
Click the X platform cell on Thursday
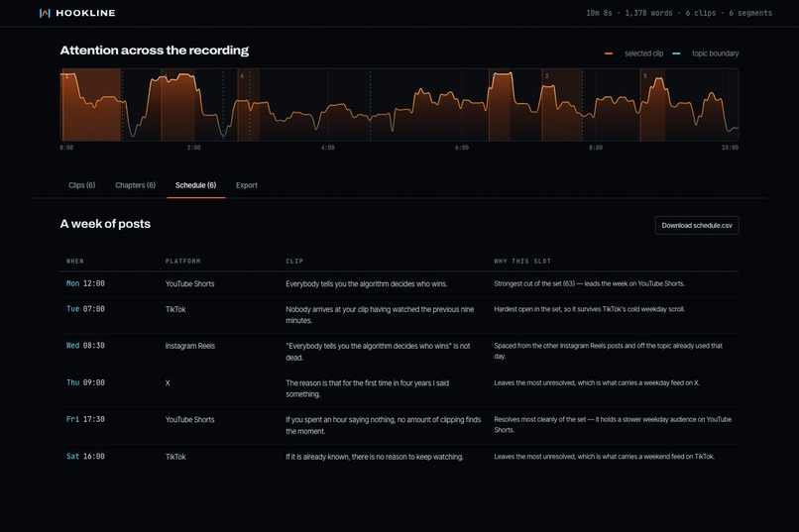click(x=168, y=383)
